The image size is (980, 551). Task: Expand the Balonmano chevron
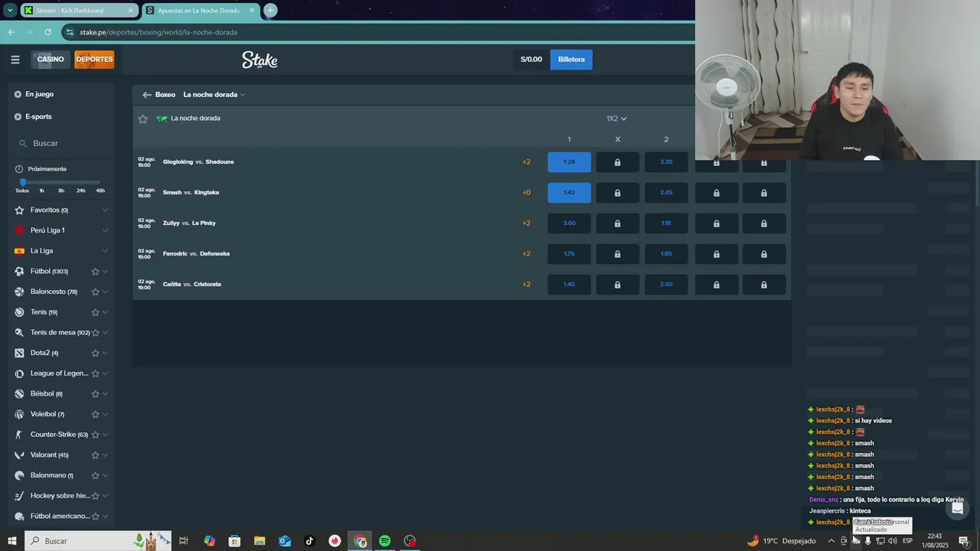point(105,475)
